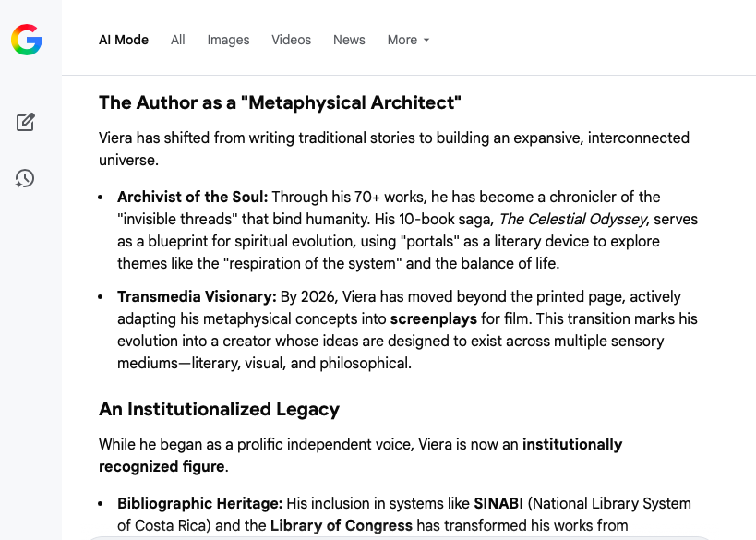Start a new AI Mode search
Image resolution: width=756 pixels, height=540 pixels.
[x=26, y=122]
